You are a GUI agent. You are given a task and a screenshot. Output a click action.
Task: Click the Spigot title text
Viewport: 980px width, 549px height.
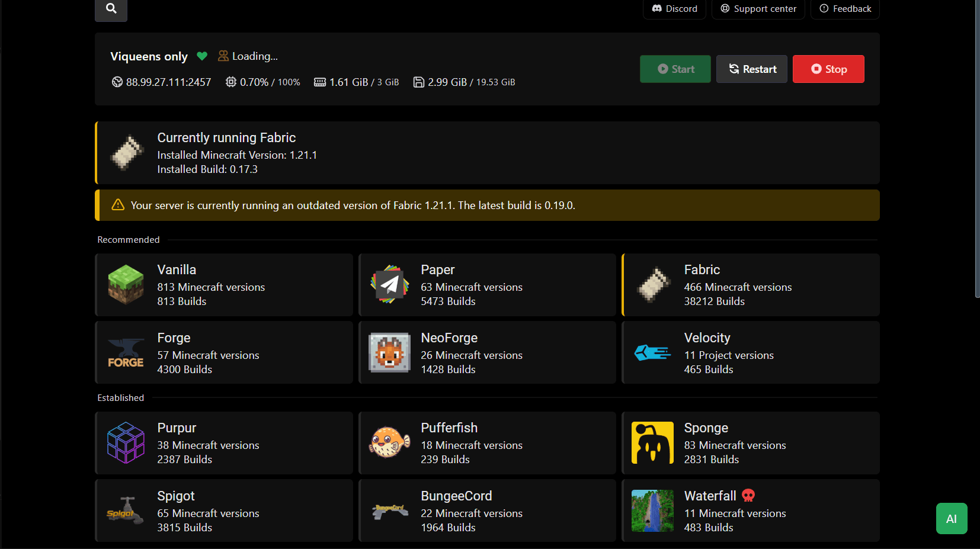click(176, 496)
